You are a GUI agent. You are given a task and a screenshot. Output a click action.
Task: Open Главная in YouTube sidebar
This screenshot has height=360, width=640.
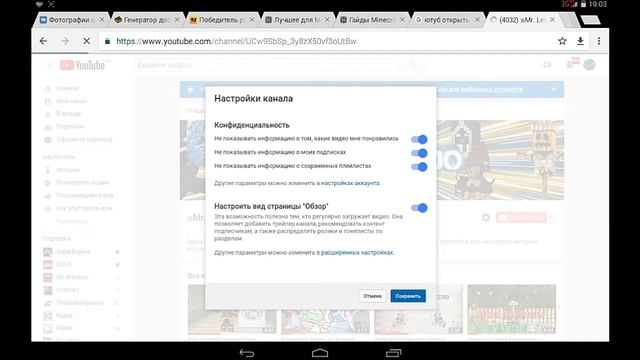tap(68, 88)
